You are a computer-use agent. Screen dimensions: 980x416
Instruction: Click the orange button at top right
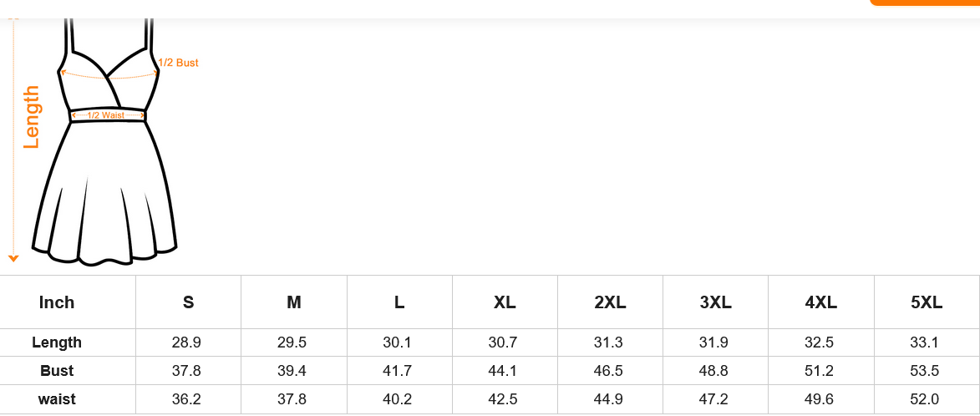(x=924, y=3)
